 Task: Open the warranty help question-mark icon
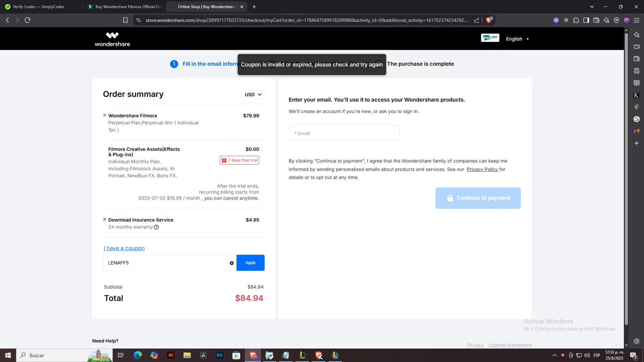click(156, 227)
